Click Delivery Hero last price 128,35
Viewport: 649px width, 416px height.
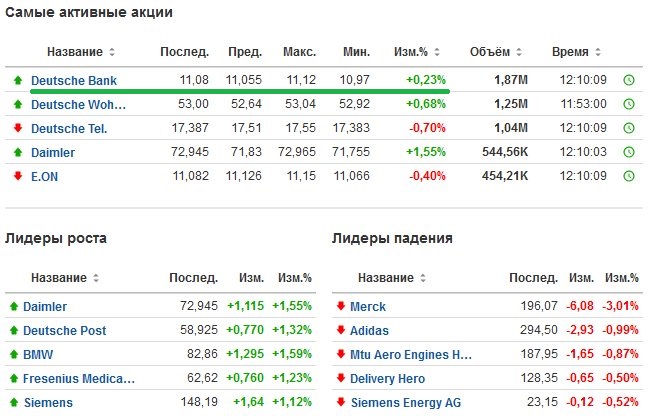click(x=539, y=378)
